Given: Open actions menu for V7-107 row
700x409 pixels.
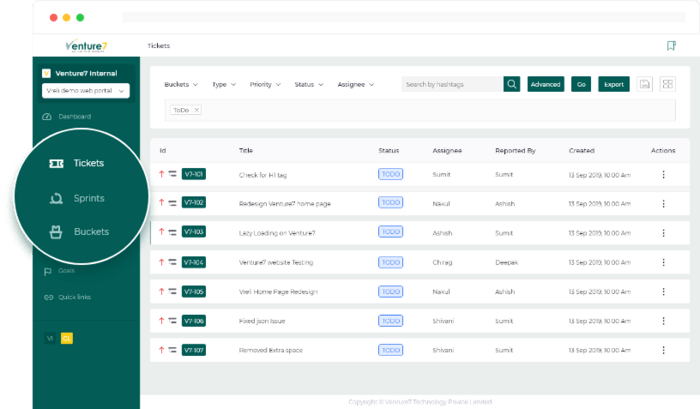Looking at the screenshot, I should pos(663,350).
